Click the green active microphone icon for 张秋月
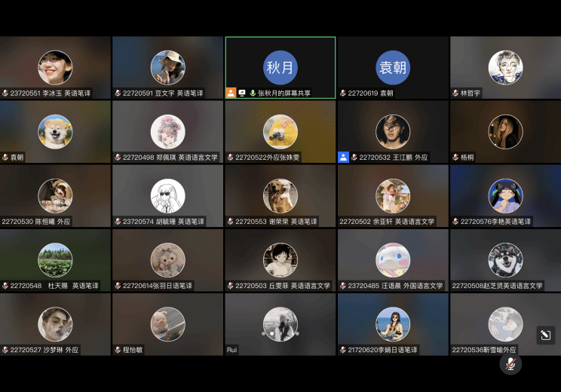 tap(253, 93)
